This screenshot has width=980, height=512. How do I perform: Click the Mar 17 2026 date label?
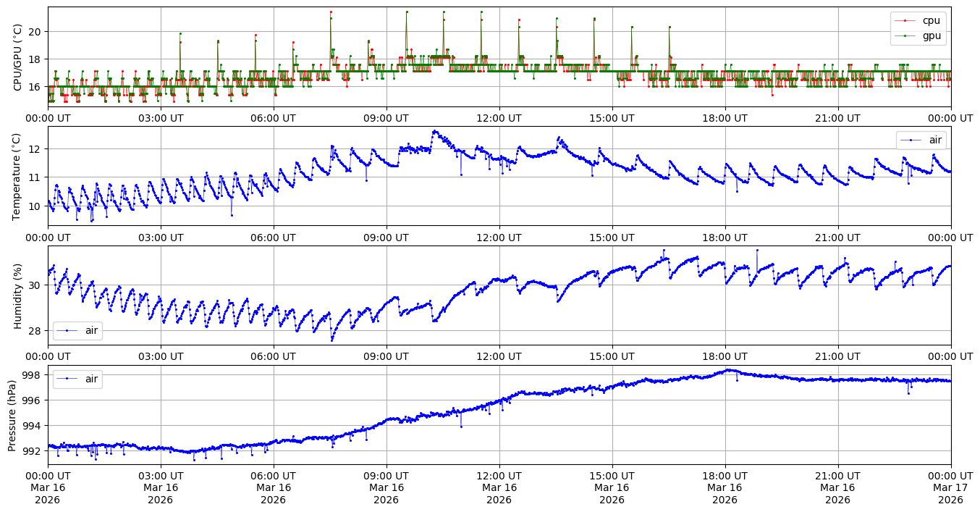[950, 488]
